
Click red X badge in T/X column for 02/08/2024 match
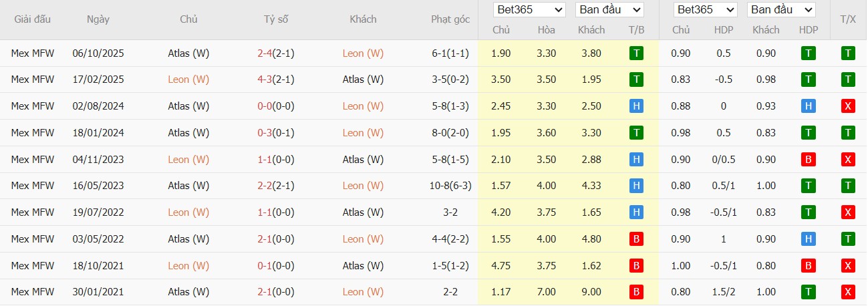click(x=848, y=106)
